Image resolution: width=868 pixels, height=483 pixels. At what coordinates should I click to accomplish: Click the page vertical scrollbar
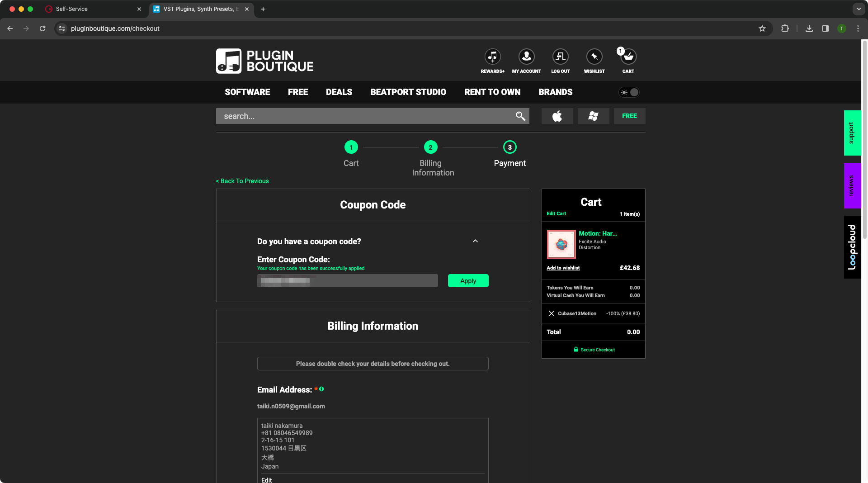864,140
